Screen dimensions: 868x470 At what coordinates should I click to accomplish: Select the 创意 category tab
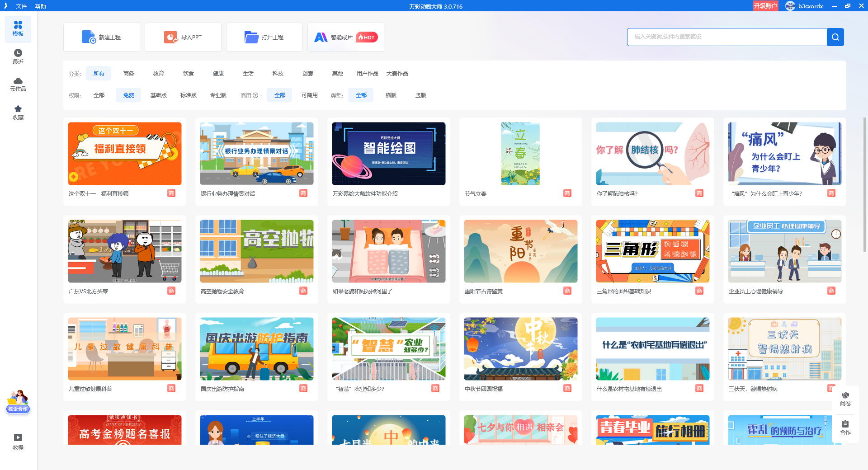pos(308,74)
